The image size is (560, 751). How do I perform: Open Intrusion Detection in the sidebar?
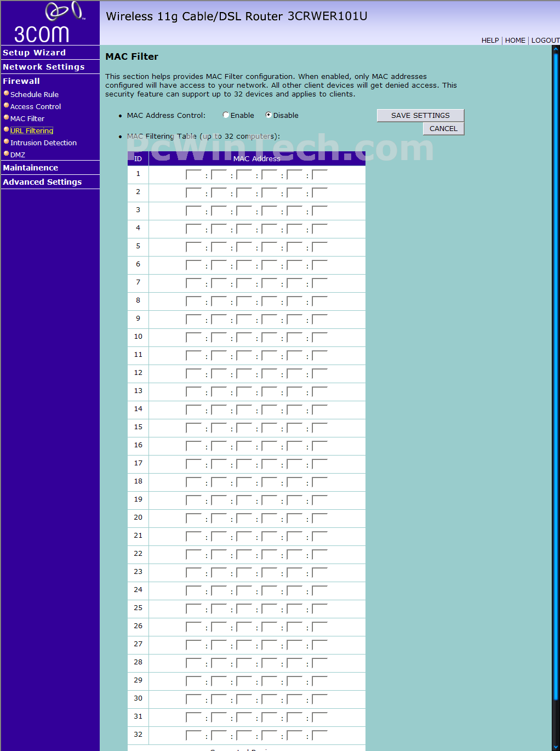[43, 143]
